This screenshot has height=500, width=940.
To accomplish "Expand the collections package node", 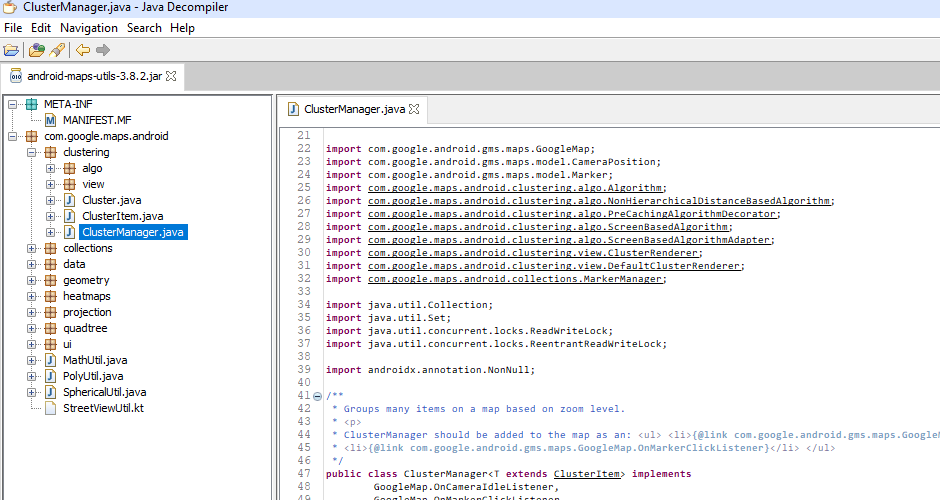I will coord(31,248).
